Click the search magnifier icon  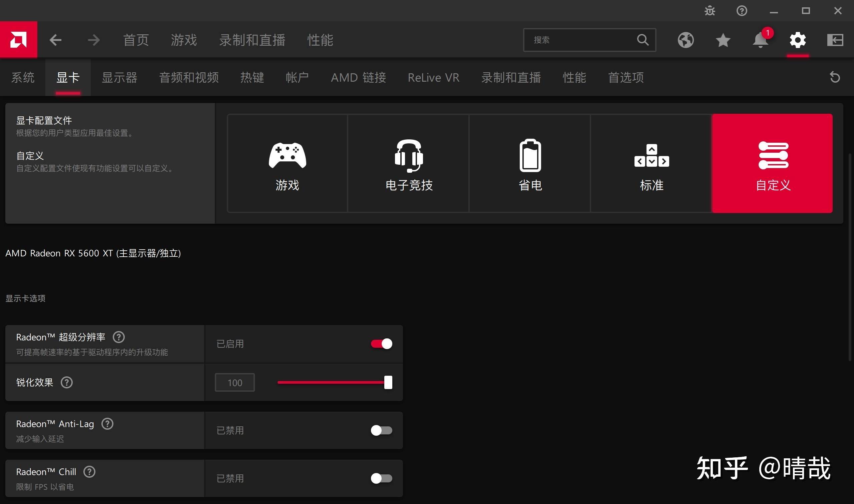643,40
